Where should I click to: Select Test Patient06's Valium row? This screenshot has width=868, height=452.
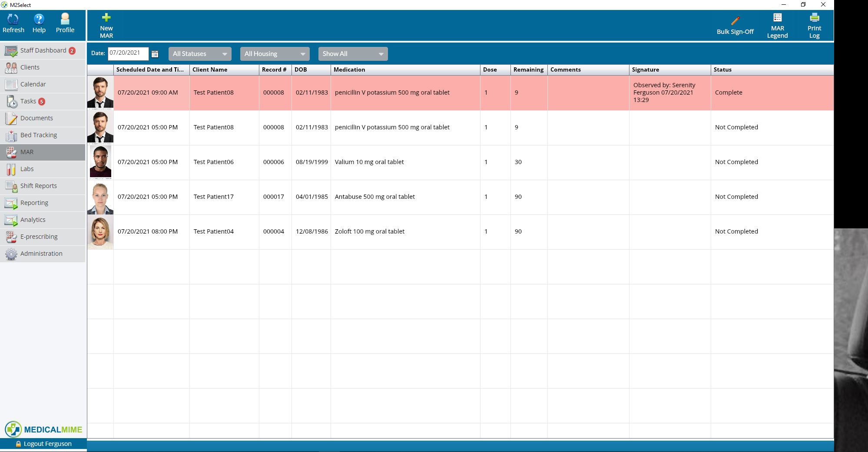click(x=369, y=162)
